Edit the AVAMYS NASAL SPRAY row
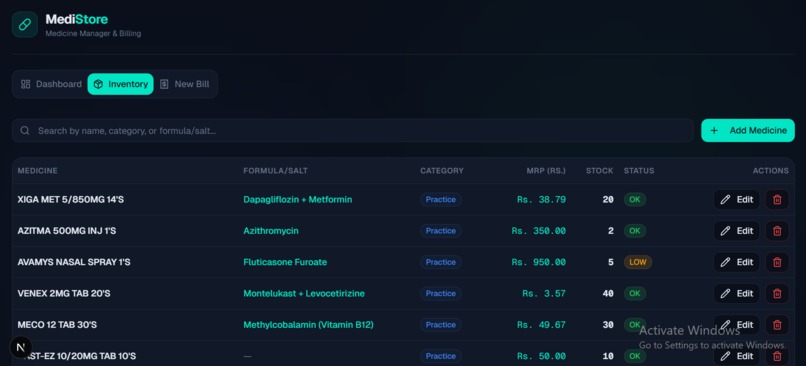The image size is (806, 366). click(737, 262)
